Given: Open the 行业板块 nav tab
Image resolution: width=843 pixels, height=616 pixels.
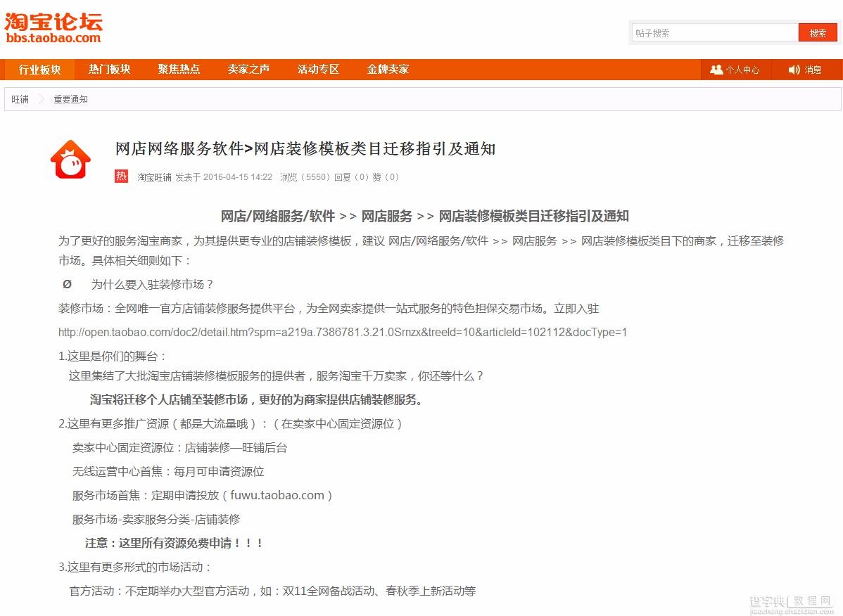Looking at the screenshot, I should [x=40, y=70].
